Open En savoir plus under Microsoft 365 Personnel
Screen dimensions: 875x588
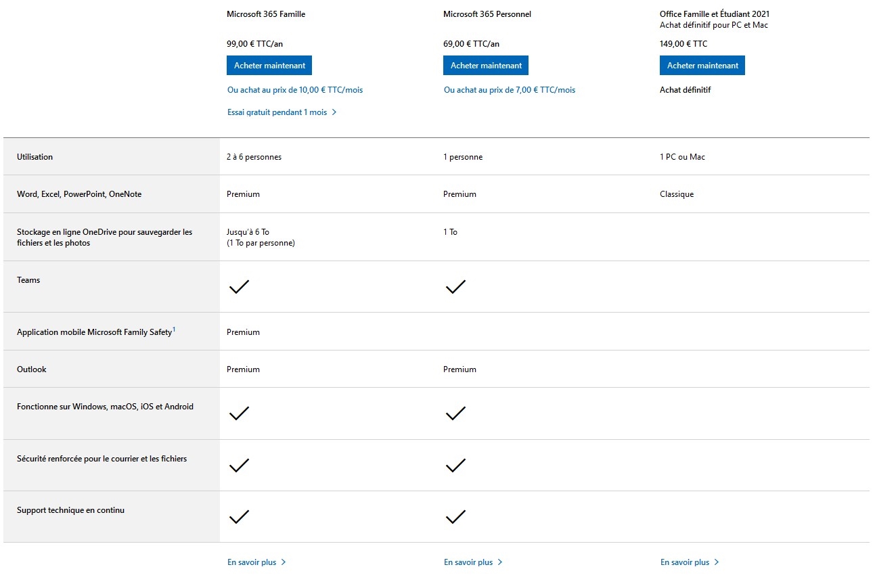coord(474,562)
